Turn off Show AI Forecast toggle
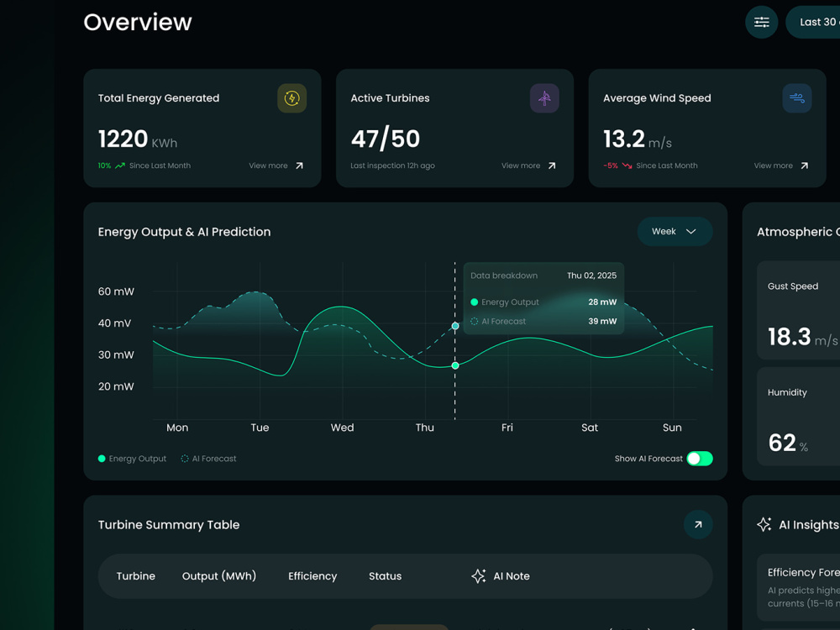This screenshot has height=630, width=840. pyautogui.click(x=700, y=459)
